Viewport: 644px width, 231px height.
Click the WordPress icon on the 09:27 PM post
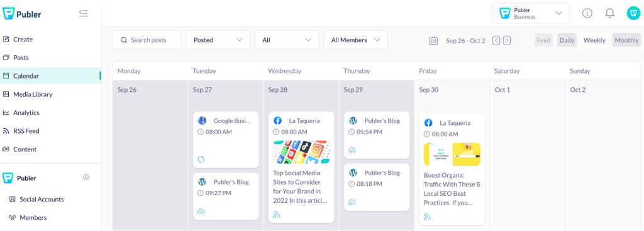point(202,182)
